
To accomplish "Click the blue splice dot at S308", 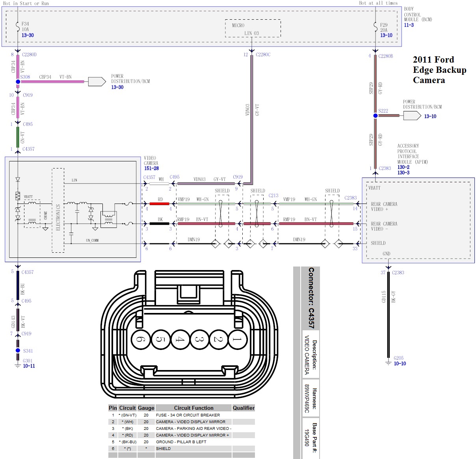I will click(18, 82).
